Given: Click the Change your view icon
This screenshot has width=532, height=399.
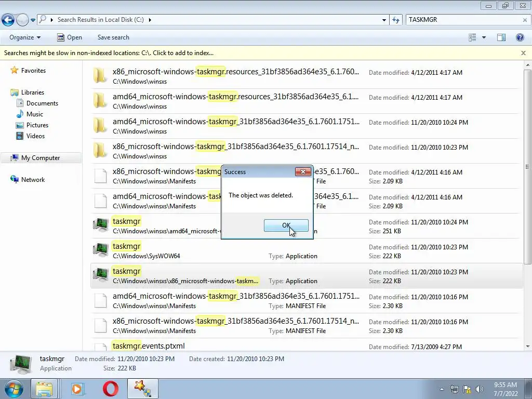Looking at the screenshot, I should click(472, 37).
